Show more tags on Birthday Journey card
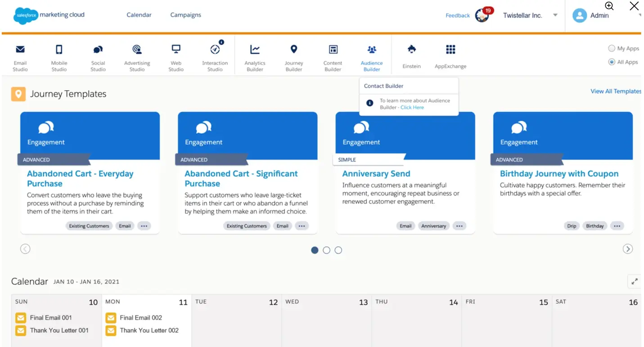 tap(617, 226)
